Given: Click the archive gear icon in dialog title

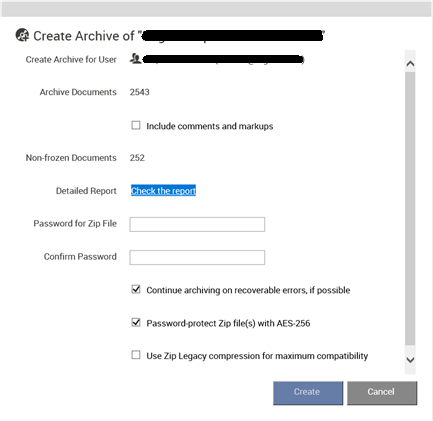Looking at the screenshot, I should (22, 35).
